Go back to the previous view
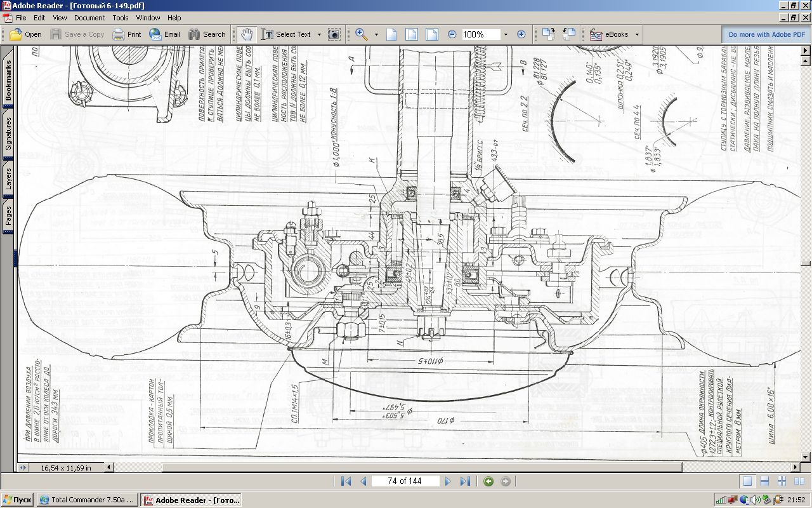The height and width of the screenshot is (508, 812). pos(488,481)
